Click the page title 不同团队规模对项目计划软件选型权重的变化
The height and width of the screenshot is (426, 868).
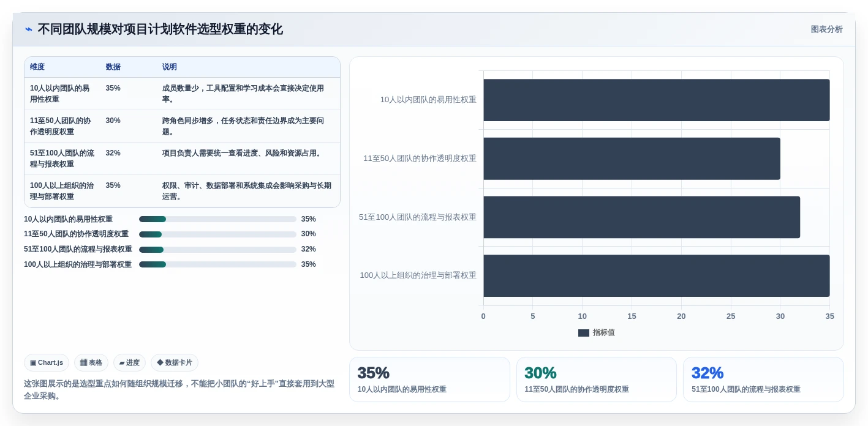pos(160,29)
